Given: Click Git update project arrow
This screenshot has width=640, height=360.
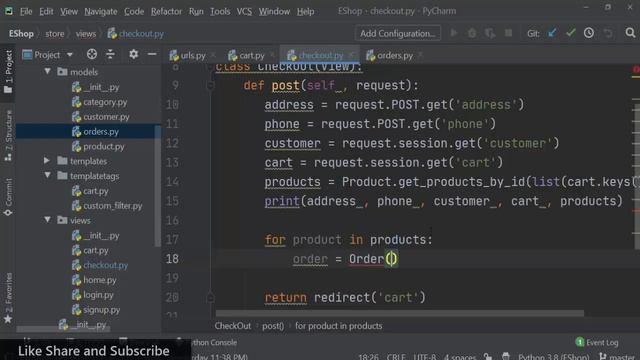Looking at the screenshot, I should tap(552, 33).
